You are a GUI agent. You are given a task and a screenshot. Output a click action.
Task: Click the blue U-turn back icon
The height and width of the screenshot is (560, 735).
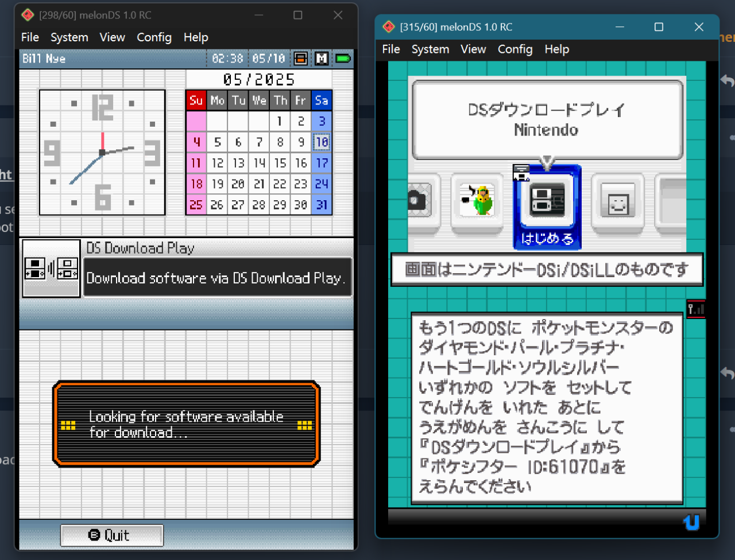691,522
